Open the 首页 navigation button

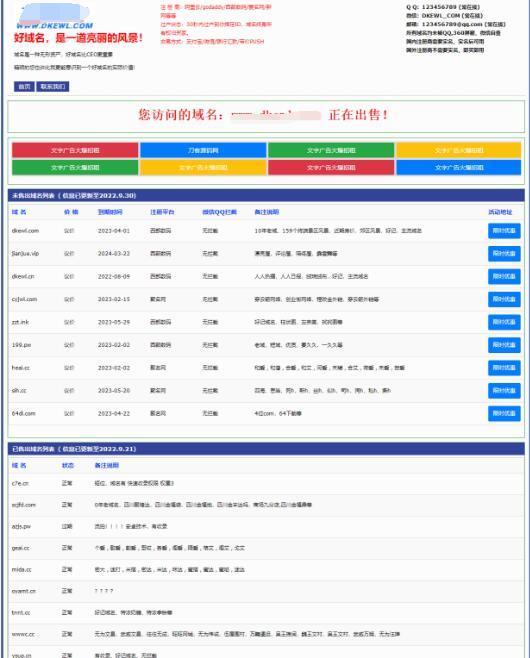tap(24, 86)
